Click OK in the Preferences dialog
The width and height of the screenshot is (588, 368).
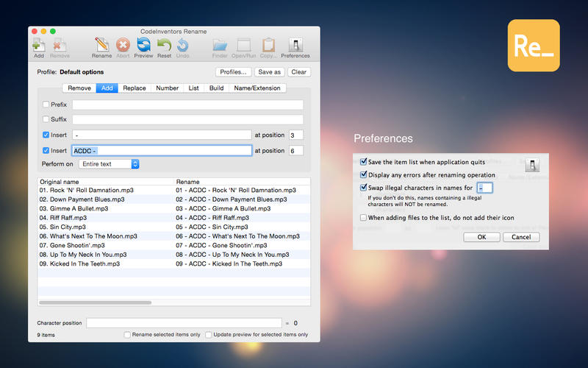point(481,237)
